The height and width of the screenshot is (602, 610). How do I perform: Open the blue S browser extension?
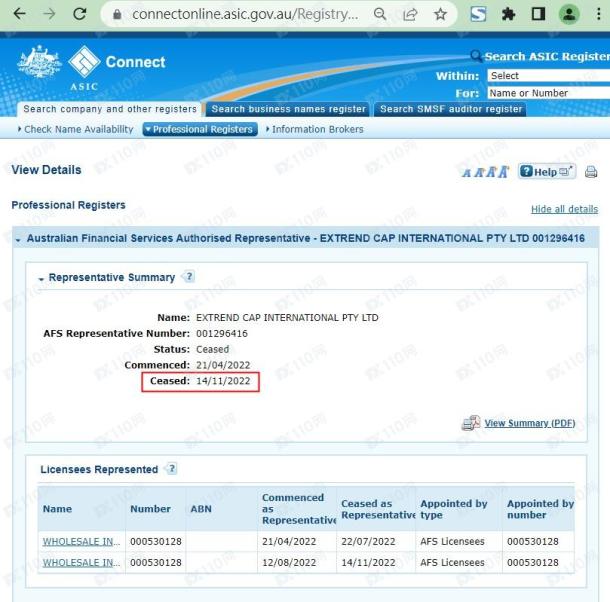(x=478, y=14)
